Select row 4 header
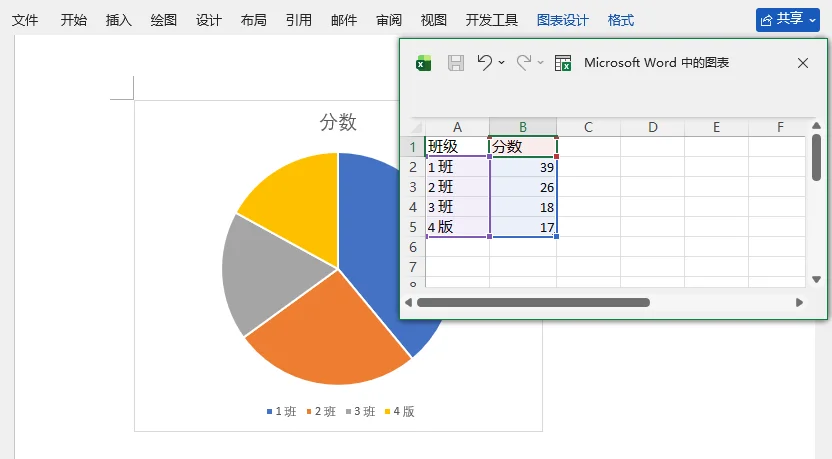Screen dimensions: 832x459 (413, 207)
